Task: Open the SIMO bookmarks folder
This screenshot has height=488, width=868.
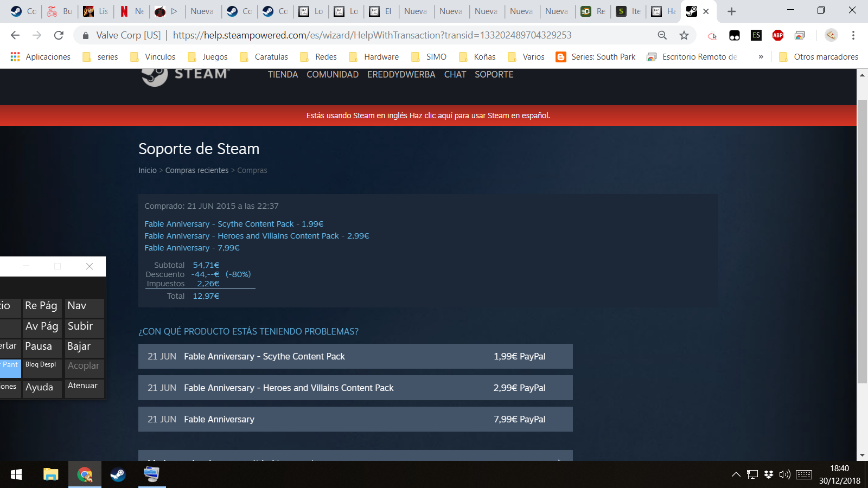Action: click(429, 57)
